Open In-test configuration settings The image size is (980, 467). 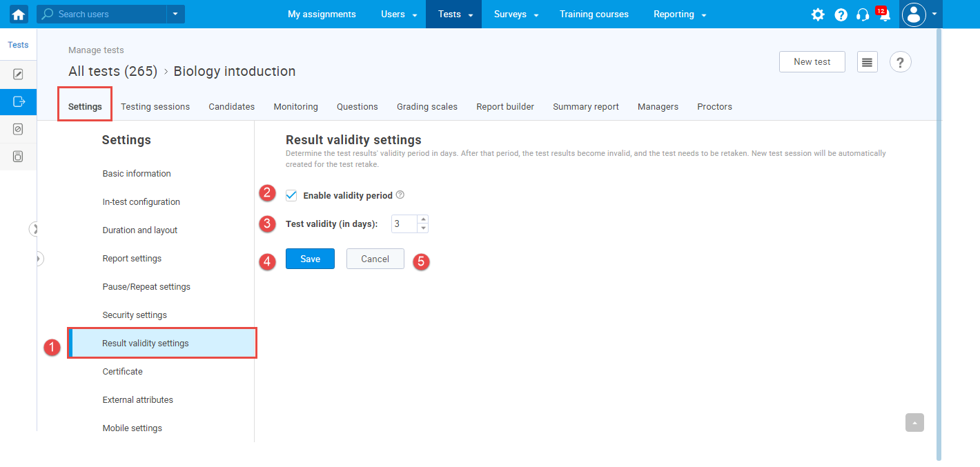click(141, 202)
